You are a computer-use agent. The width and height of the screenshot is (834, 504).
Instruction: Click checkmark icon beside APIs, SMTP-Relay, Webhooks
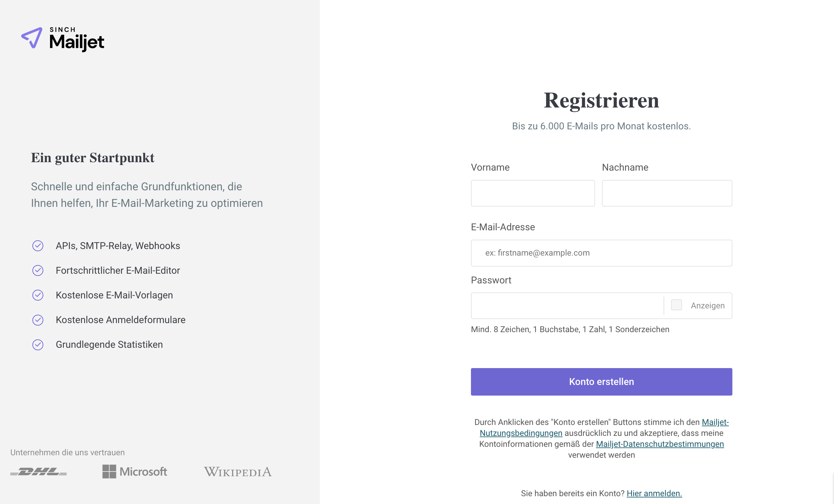[38, 246]
